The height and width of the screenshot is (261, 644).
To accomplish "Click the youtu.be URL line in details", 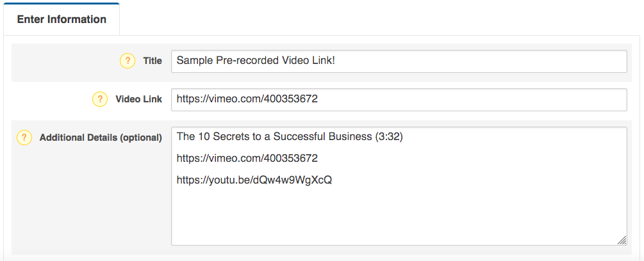I will point(254,180).
